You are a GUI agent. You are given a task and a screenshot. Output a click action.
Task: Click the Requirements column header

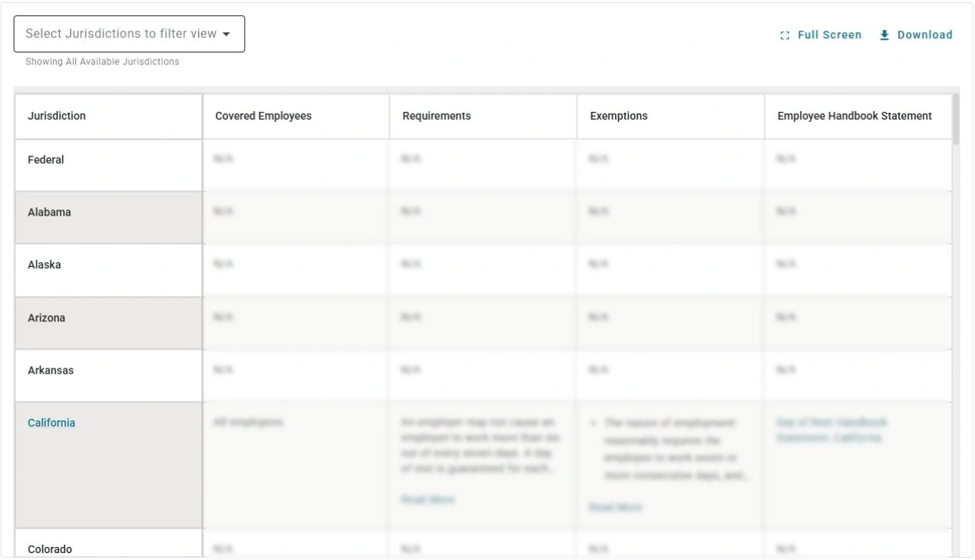coord(436,116)
